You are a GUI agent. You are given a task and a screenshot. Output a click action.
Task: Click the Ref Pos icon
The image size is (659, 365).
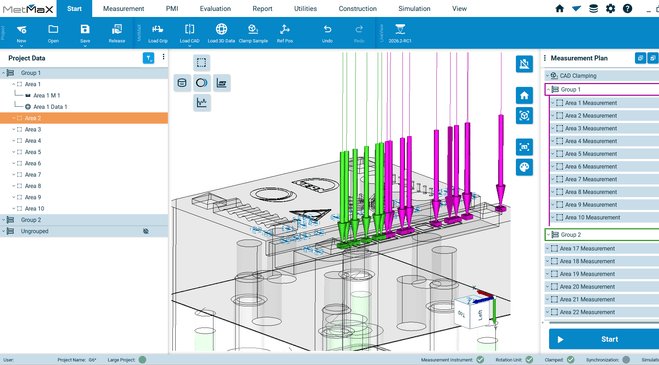click(x=285, y=29)
